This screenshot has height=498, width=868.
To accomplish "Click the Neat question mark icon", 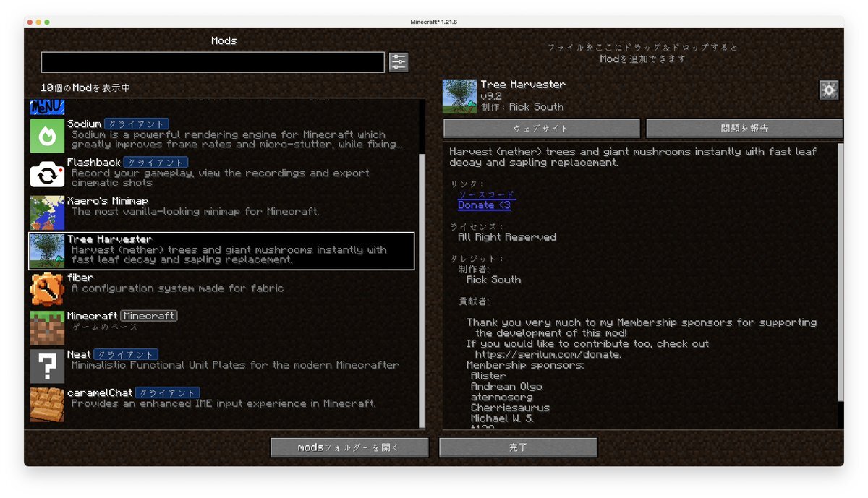I will [47, 366].
